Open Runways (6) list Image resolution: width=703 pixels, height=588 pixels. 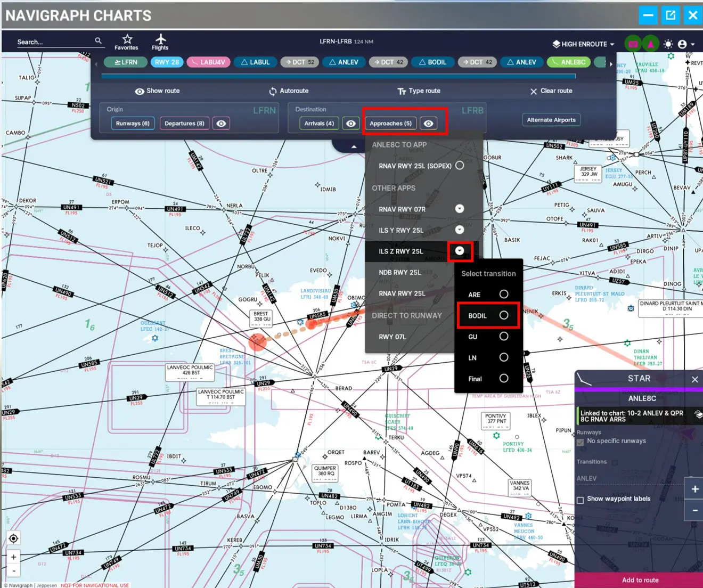coord(133,124)
